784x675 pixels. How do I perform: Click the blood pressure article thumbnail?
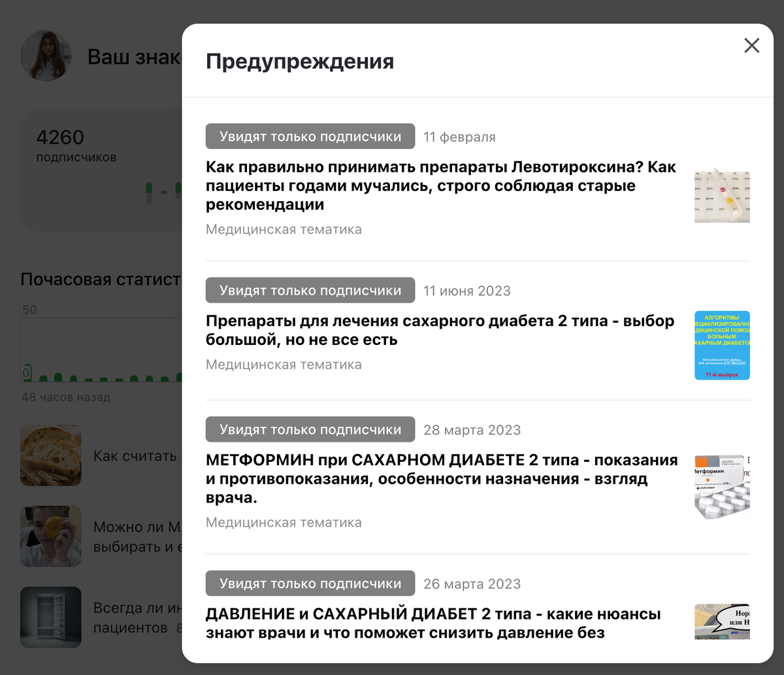point(722,621)
